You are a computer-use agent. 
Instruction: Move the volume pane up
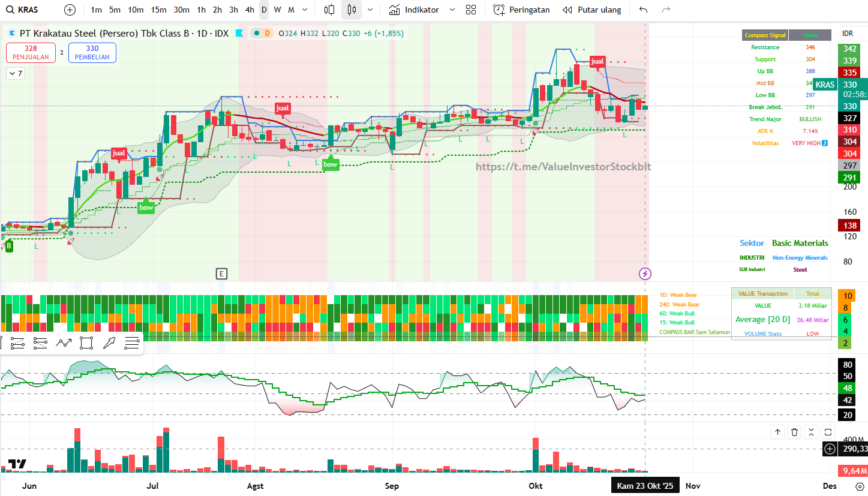[777, 432]
